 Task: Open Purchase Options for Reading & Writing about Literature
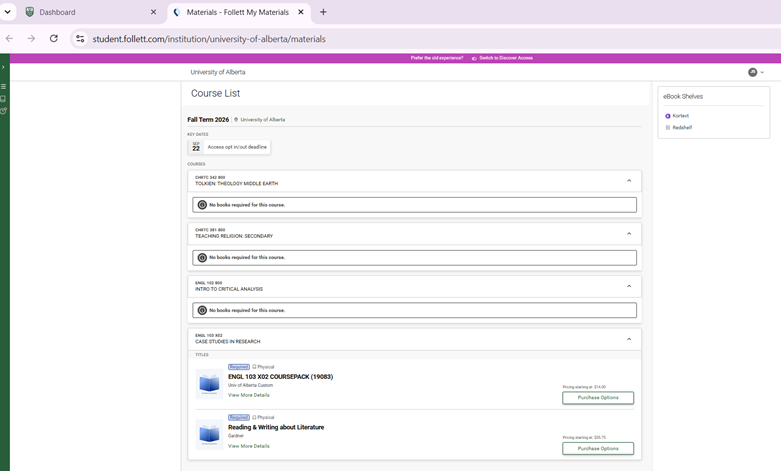[598, 449]
